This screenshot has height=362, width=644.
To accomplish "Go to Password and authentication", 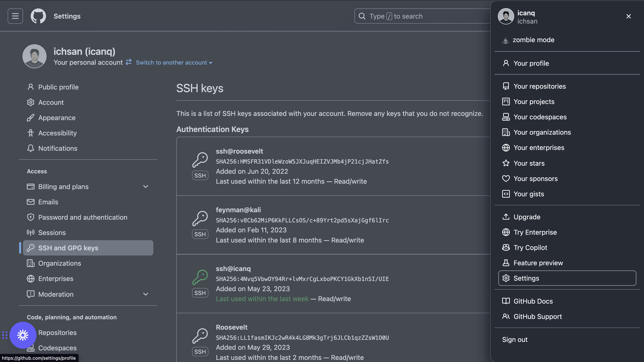I will 82,217.
